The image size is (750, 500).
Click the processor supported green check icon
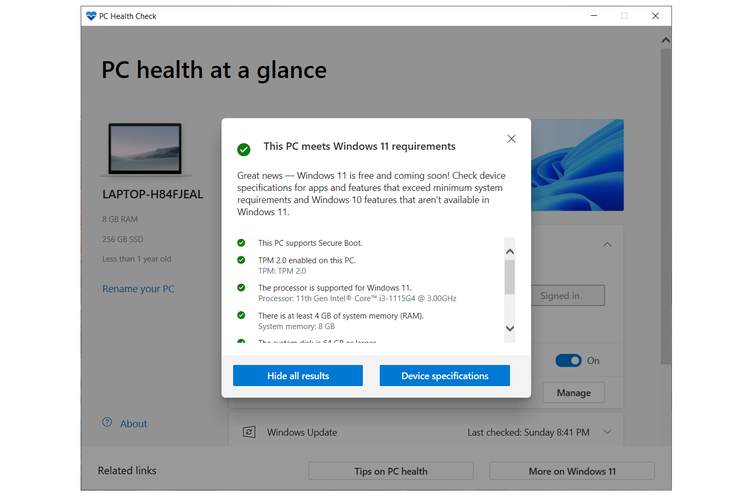(241, 288)
